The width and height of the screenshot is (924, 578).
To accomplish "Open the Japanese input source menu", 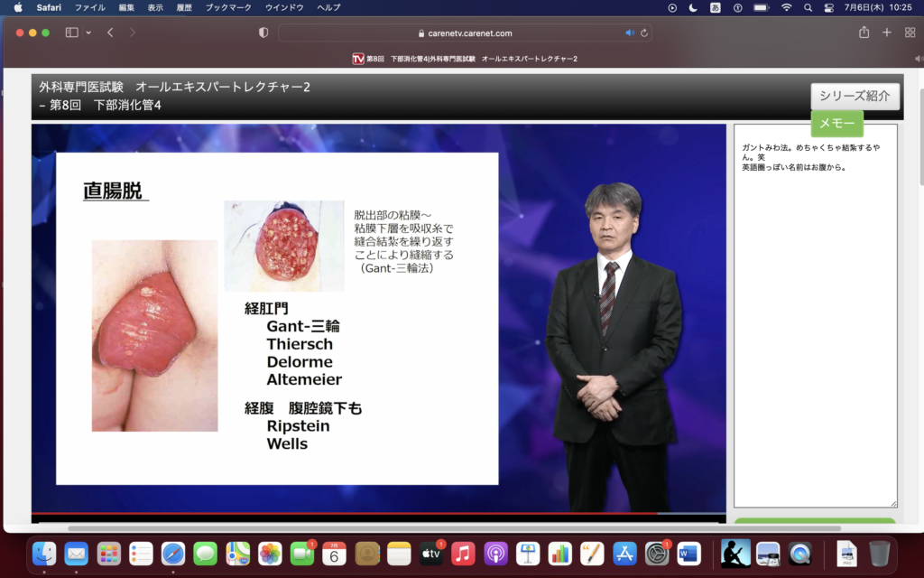I will tap(716, 7).
